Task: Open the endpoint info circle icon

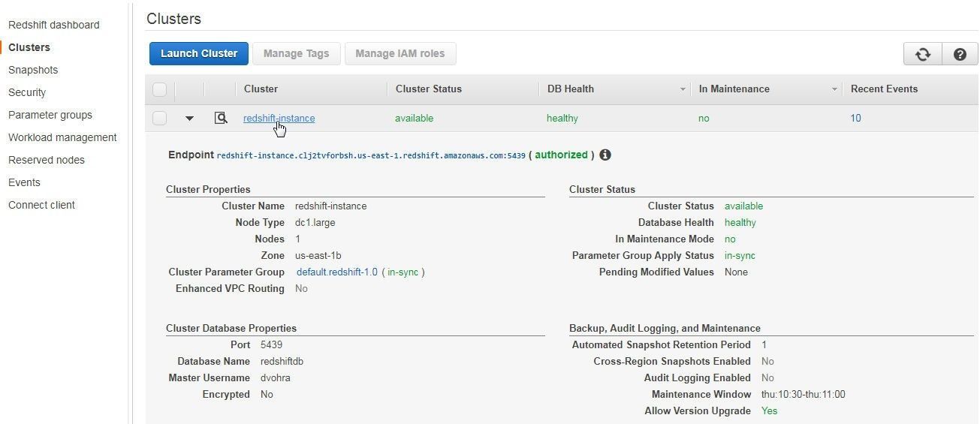Action: pos(605,155)
